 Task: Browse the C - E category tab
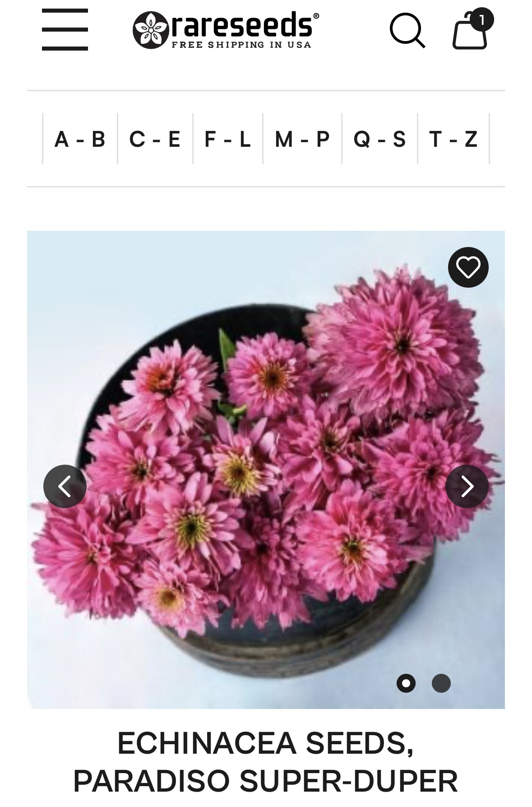[155, 139]
